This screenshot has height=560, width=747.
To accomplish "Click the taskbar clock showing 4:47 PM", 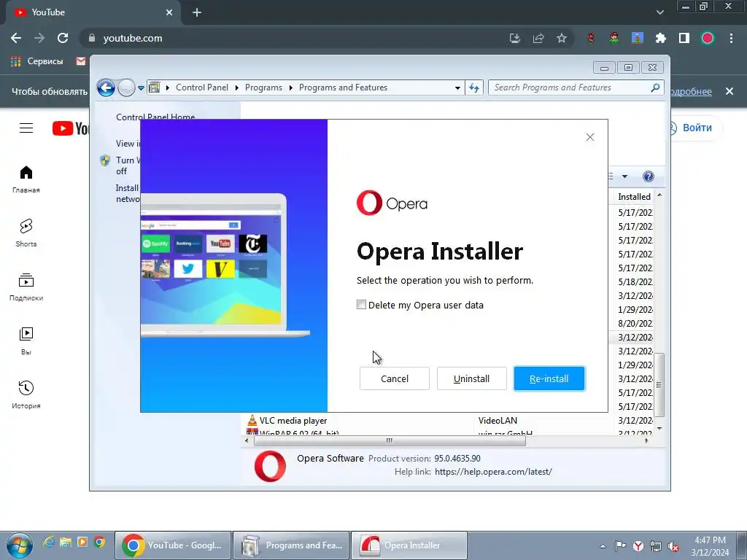I will (710, 545).
